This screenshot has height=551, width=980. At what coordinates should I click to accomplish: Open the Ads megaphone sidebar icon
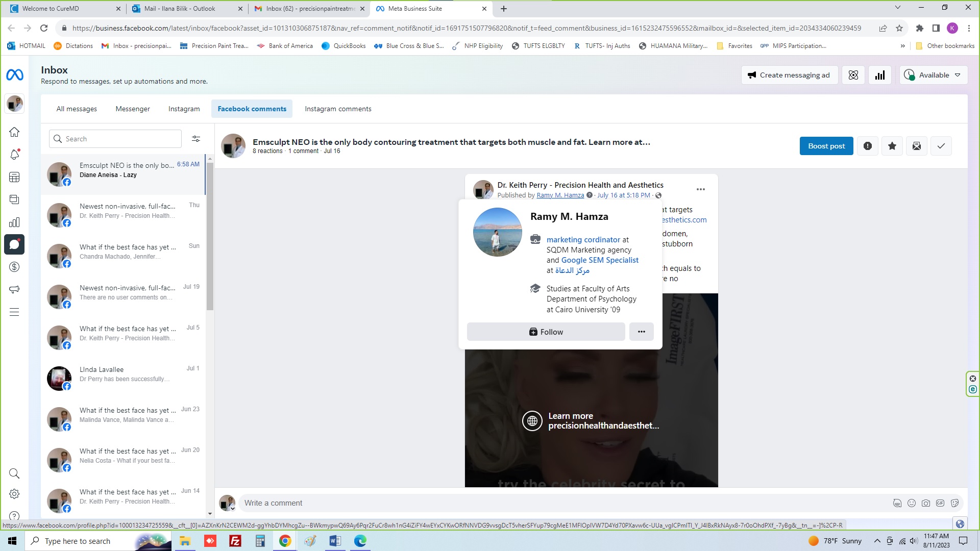14,289
